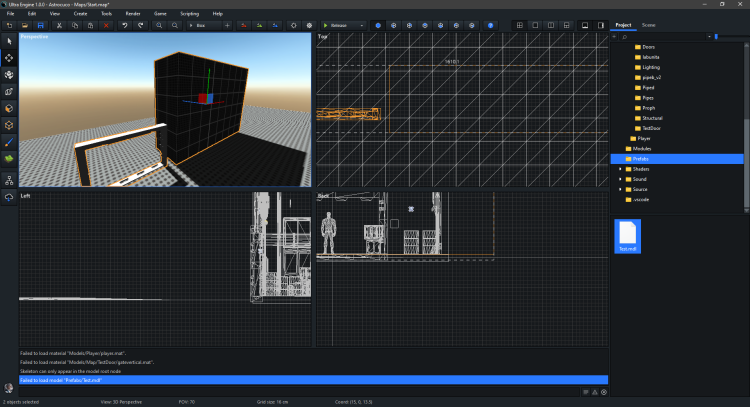The width and height of the screenshot is (750, 407).
Task: Expand the Shaders folder
Action: coord(620,169)
